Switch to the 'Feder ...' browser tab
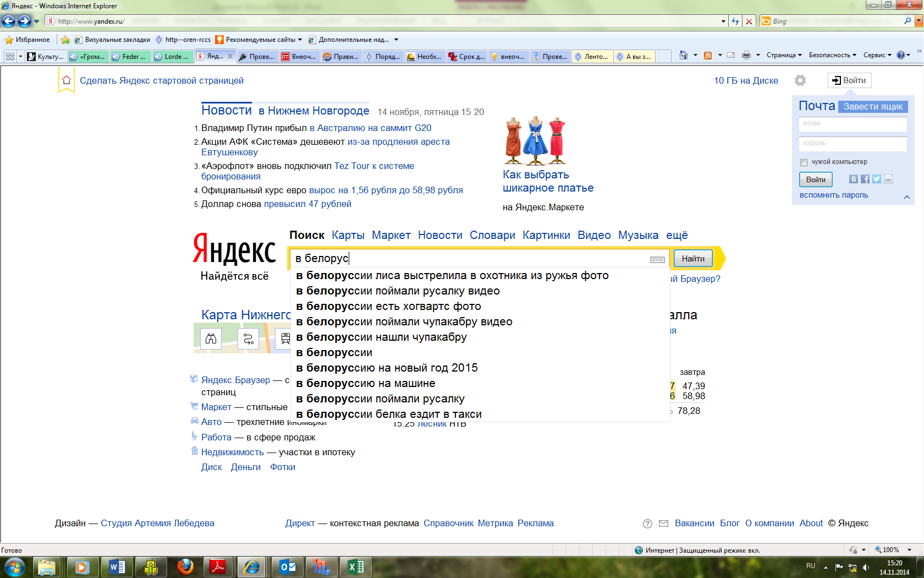 click(131, 56)
